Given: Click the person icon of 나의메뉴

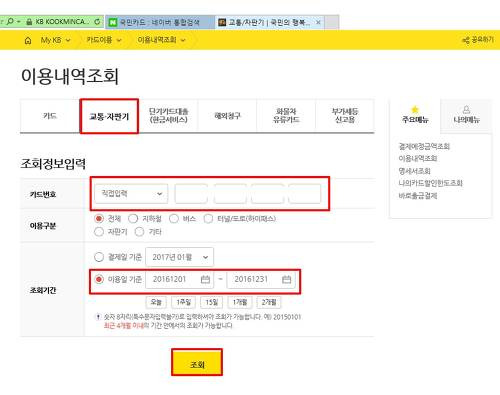Looking at the screenshot, I should click(x=466, y=109).
